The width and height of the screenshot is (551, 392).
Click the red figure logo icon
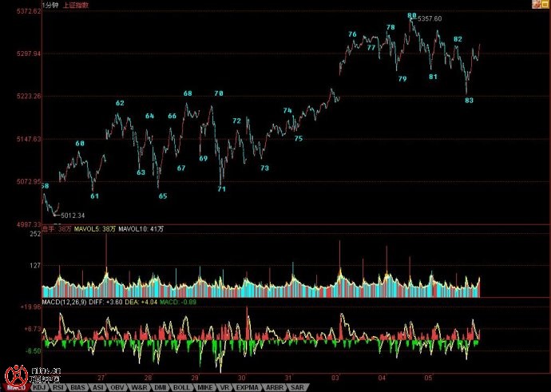pyautogui.click(x=14, y=372)
